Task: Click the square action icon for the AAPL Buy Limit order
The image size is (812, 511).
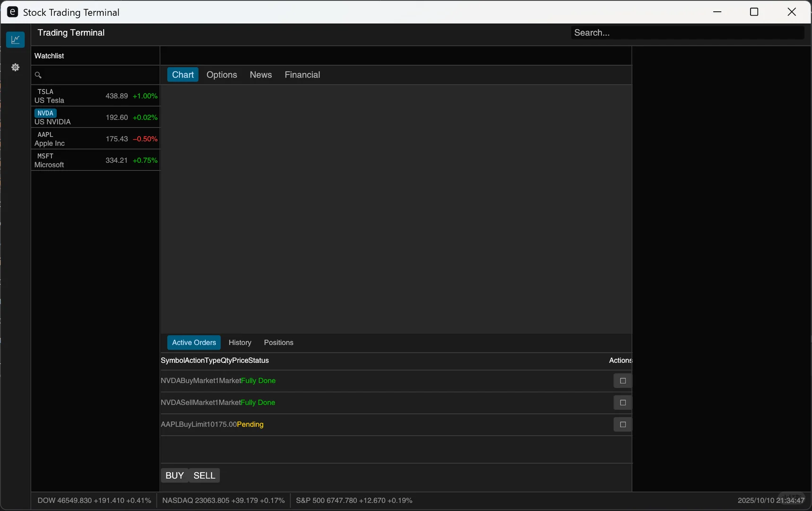Action: tap(623, 424)
